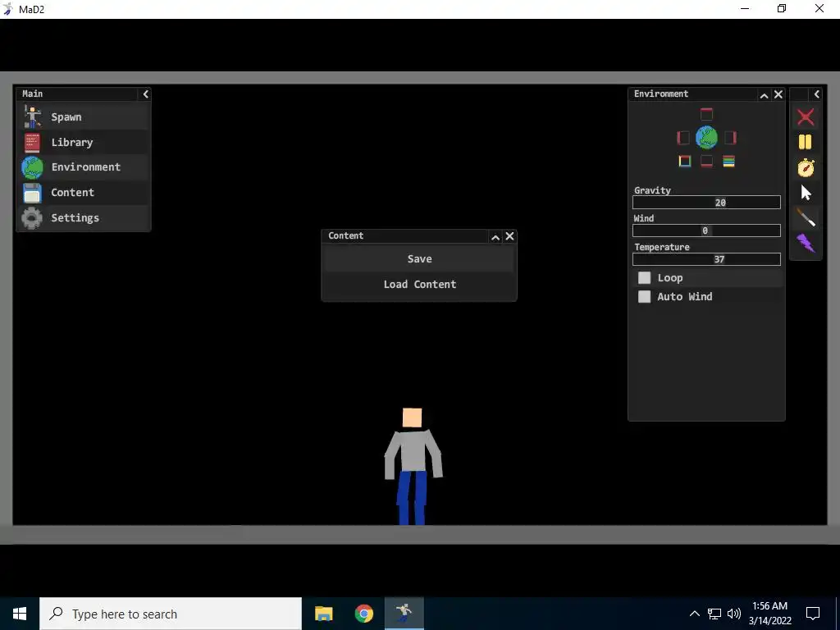The height and width of the screenshot is (630, 840).
Task: Collapse the Environment panel with the caret
Action: pos(764,95)
